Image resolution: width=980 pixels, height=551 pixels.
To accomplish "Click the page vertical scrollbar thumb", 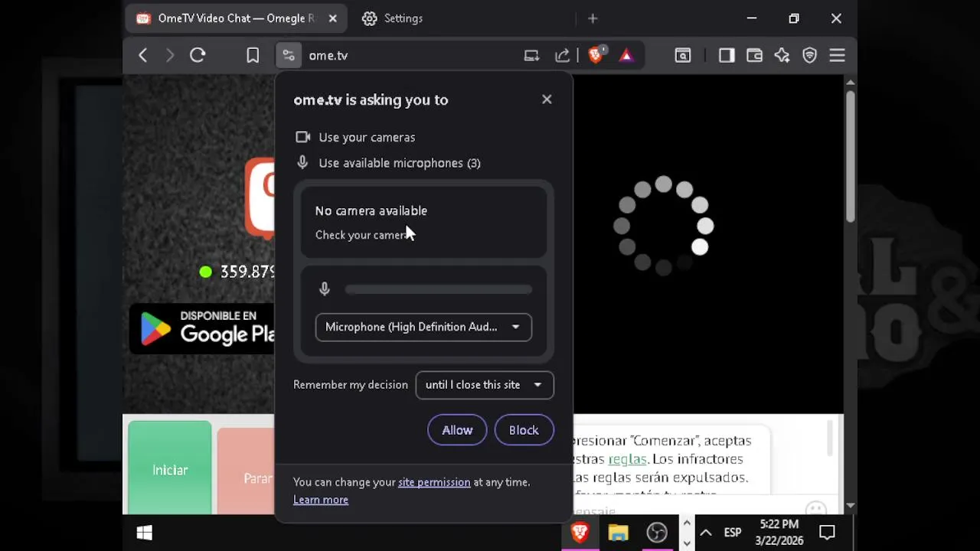I will 850,157.
